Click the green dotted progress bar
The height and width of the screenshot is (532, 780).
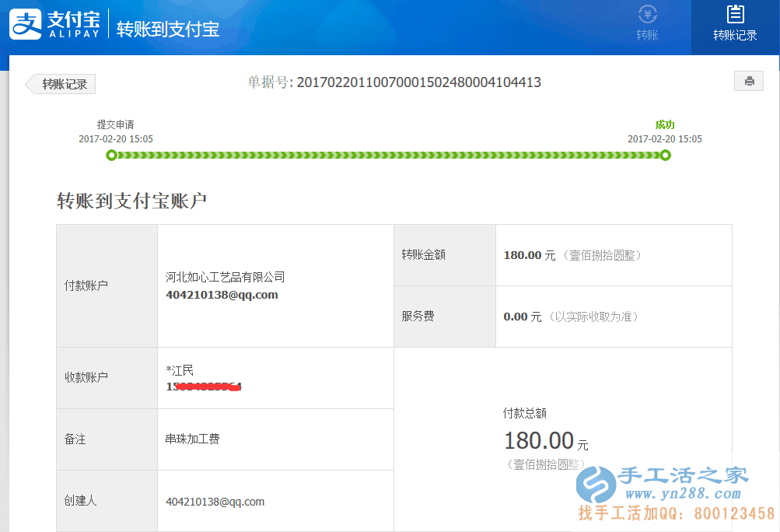point(388,156)
